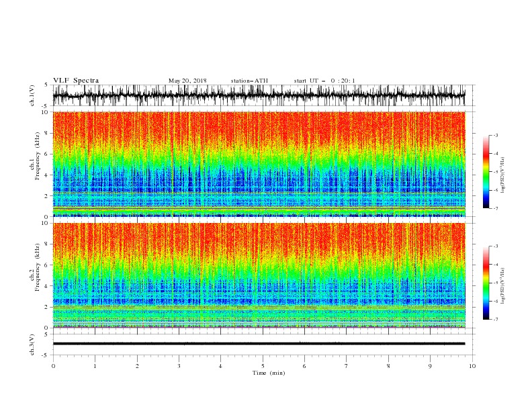Click the "5" tick on the time axis
The image size is (532, 411).
click(263, 366)
